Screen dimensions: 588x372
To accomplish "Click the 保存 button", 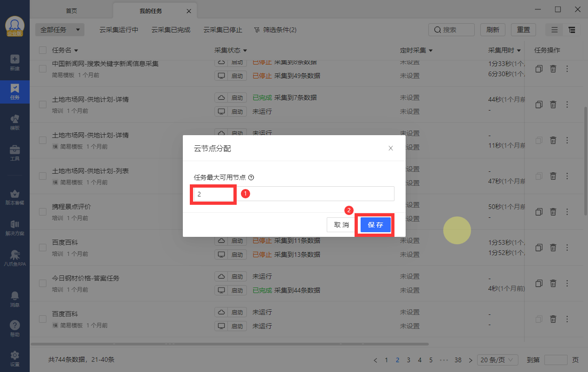I will [x=375, y=225].
